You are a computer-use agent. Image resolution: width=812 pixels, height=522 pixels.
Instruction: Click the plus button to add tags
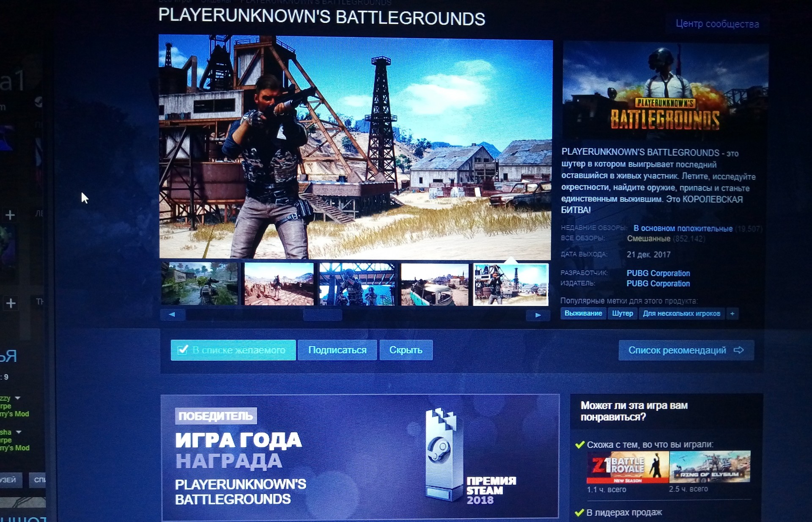coord(732,313)
